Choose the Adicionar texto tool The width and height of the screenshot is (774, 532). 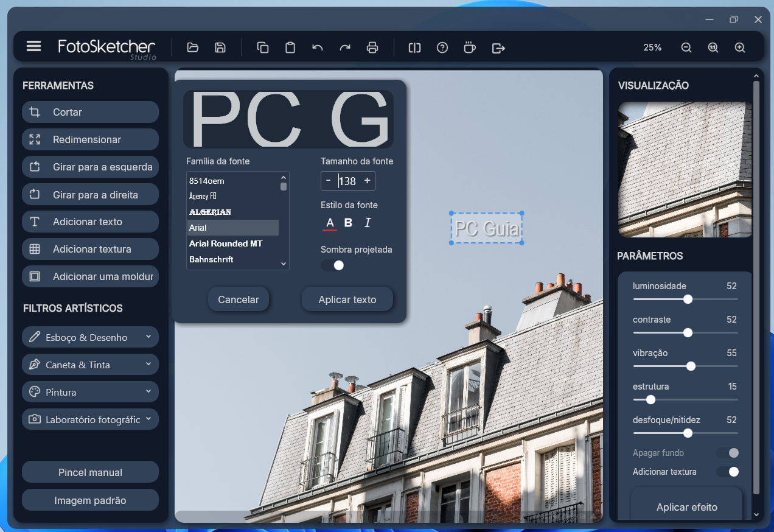click(90, 222)
